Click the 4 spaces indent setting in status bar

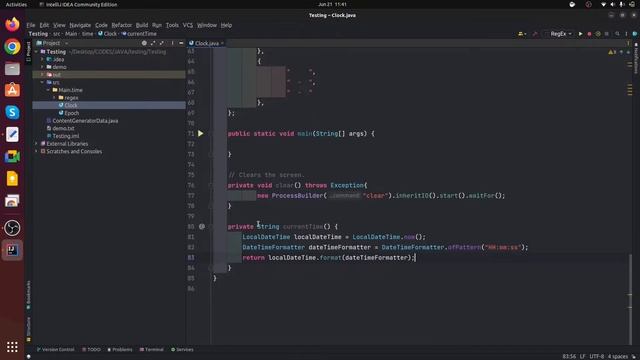(x=618, y=356)
